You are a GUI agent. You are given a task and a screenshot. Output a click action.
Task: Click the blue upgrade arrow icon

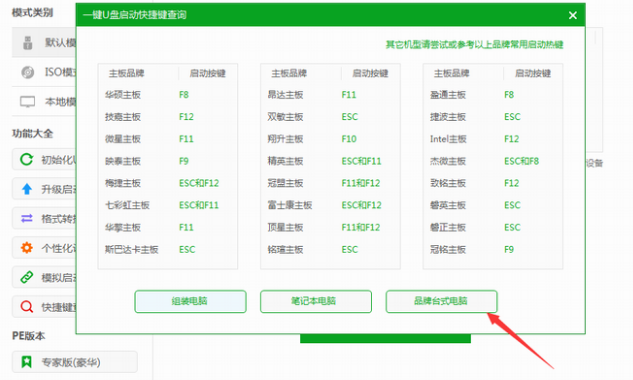[27, 189]
